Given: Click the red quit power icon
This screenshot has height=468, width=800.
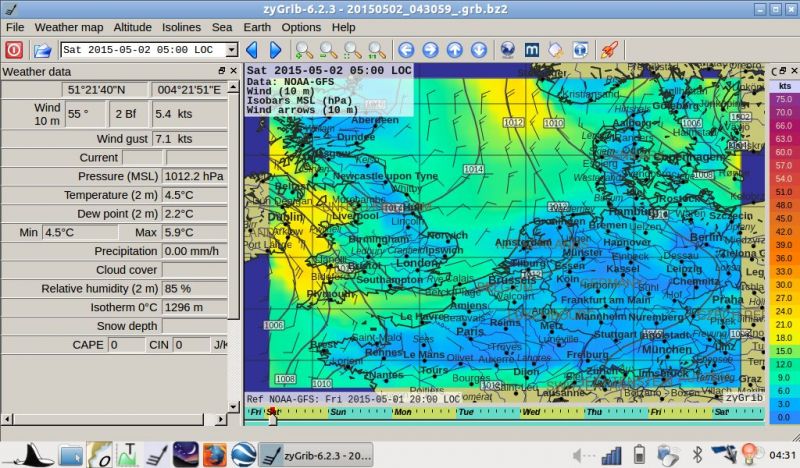Looking at the screenshot, I should pos(14,49).
